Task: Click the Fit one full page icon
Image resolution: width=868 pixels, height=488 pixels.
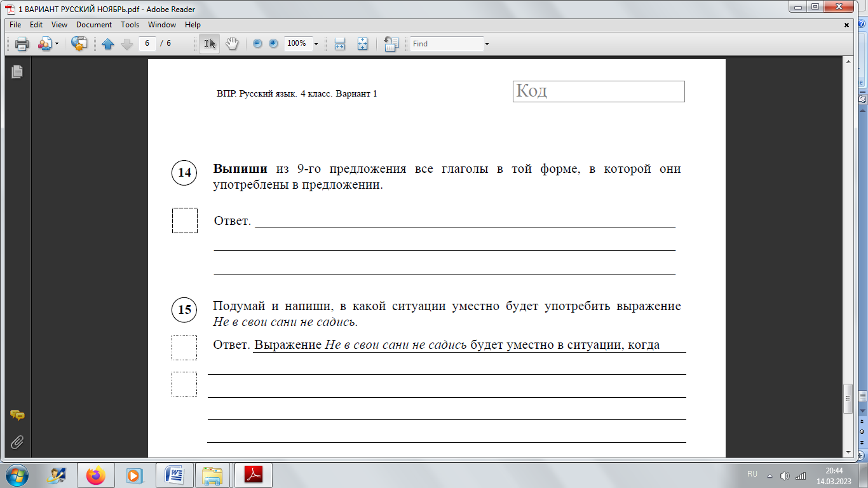Action: (x=362, y=44)
